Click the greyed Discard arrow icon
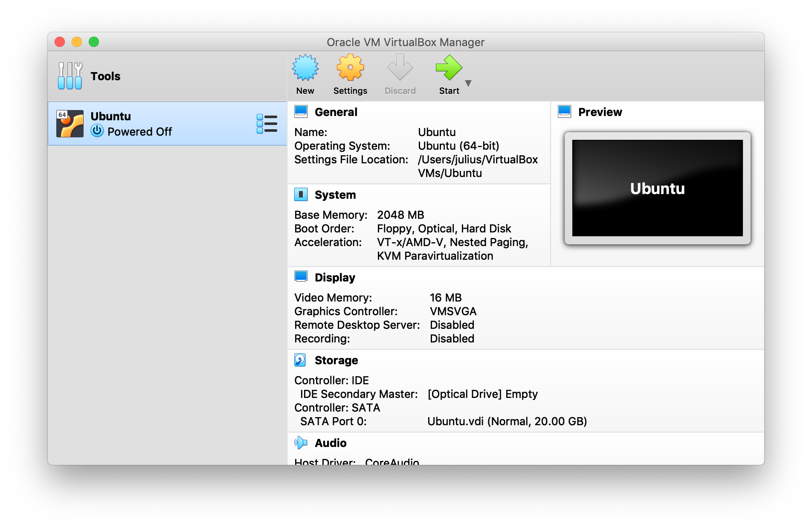The image size is (812, 528). pyautogui.click(x=400, y=68)
